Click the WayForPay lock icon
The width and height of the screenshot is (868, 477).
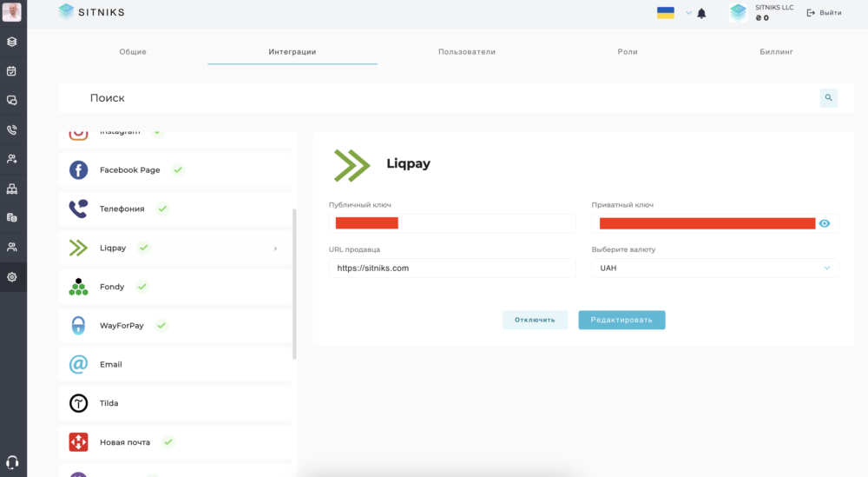tap(79, 325)
